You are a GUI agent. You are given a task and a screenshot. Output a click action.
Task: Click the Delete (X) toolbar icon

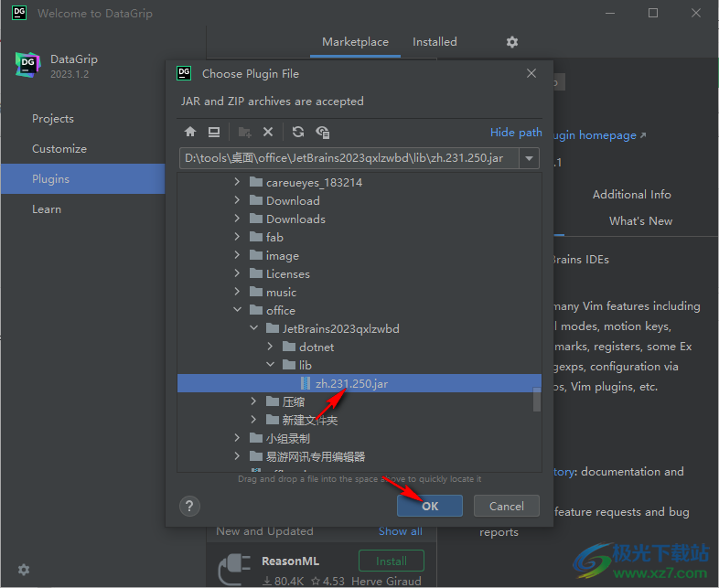point(268,133)
